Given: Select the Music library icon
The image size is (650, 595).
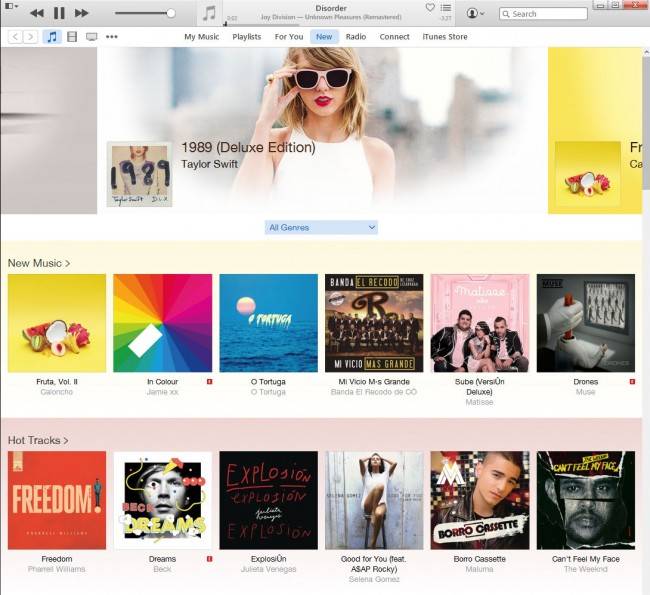Looking at the screenshot, I should (52, 37).
